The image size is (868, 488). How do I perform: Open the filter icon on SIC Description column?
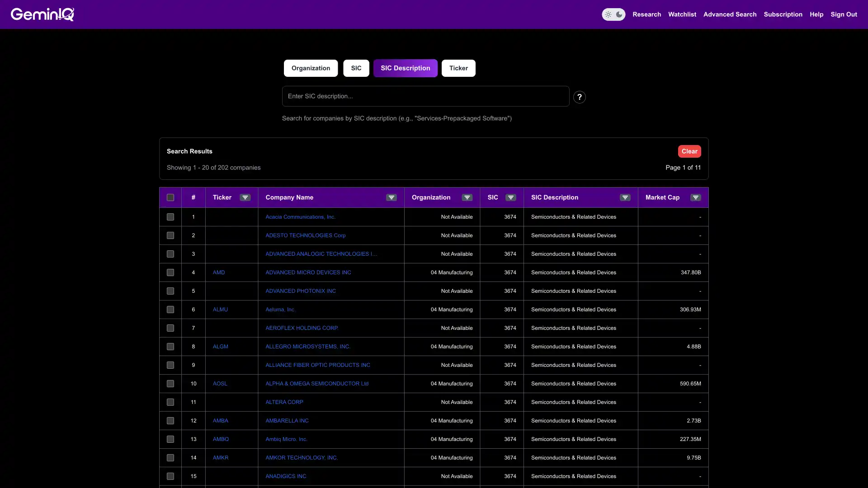pos(625,197)
